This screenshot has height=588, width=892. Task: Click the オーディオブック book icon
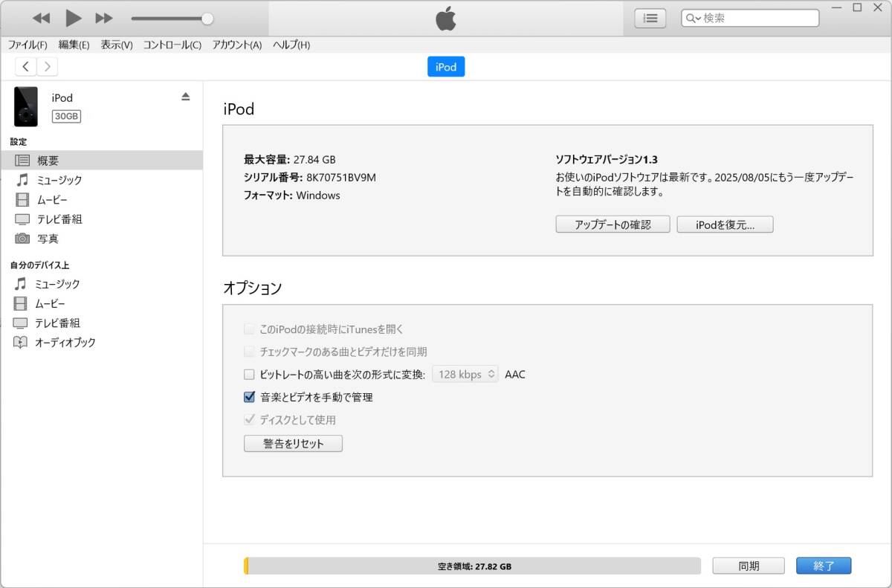tap(21, 343)
